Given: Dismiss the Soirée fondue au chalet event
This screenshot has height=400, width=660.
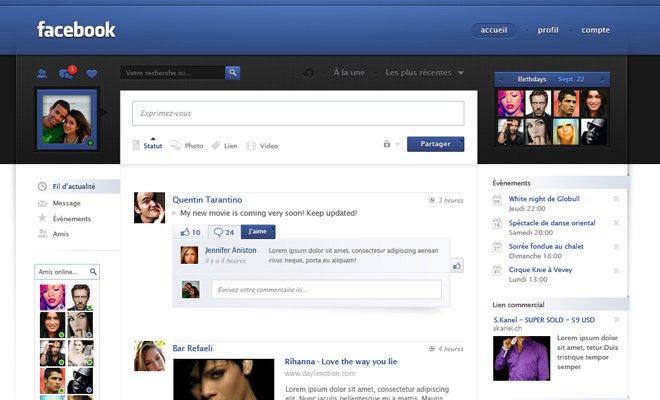Looking at the screenshot, I should (616, 247).
